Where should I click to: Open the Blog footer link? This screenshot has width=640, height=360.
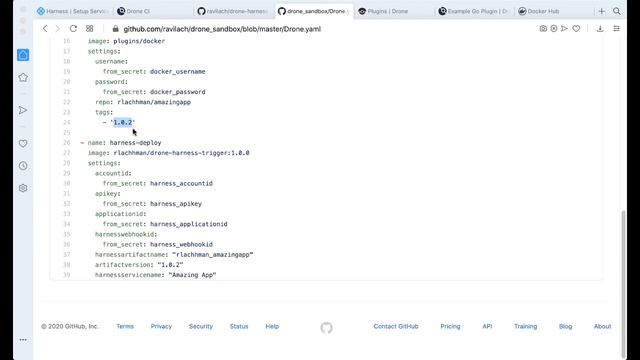(x=565, y=327)
